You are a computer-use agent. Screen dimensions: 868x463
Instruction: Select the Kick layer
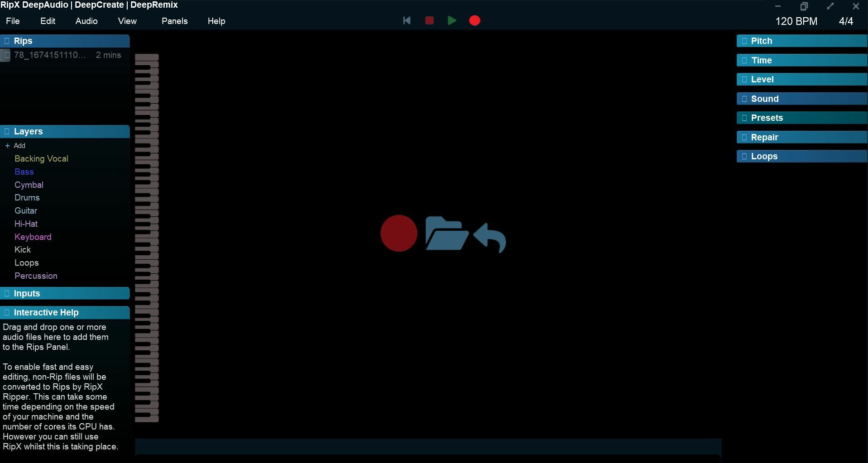pos(23,250)
